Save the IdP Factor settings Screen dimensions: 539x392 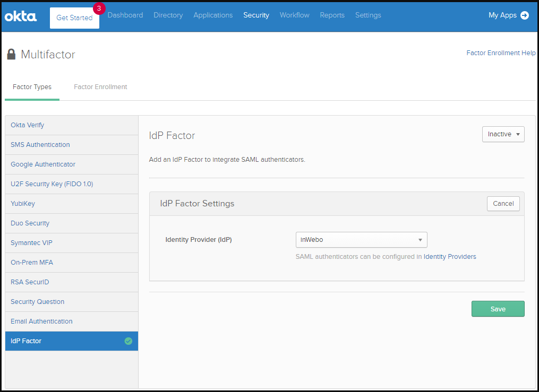click(x=498, y=309)
